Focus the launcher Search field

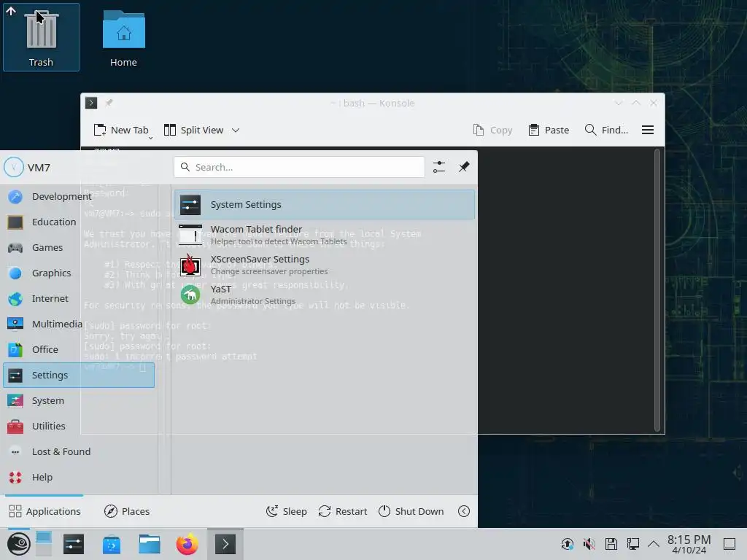coord(299,167)
